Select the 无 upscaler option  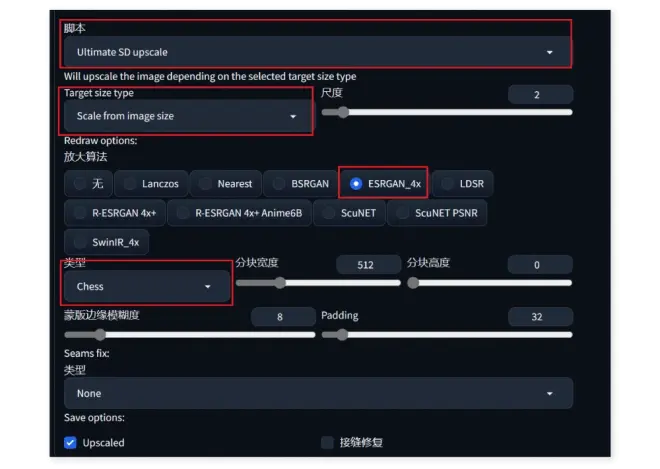point(88,184)
